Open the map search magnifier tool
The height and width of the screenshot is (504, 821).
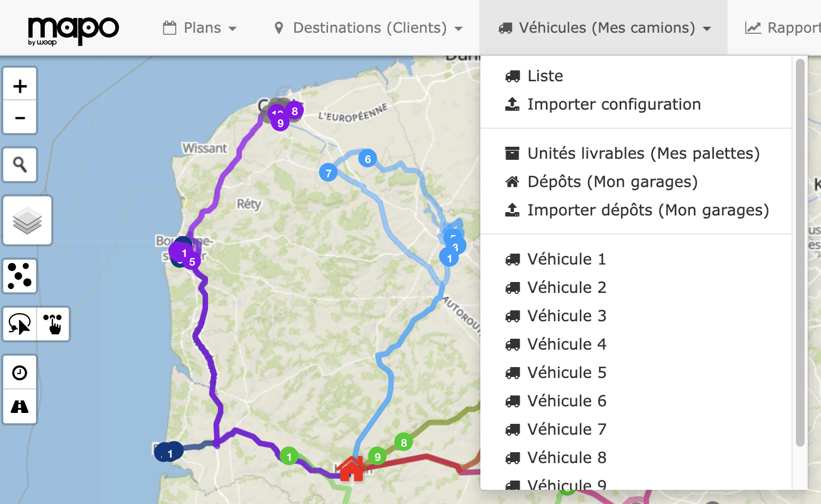20,164
